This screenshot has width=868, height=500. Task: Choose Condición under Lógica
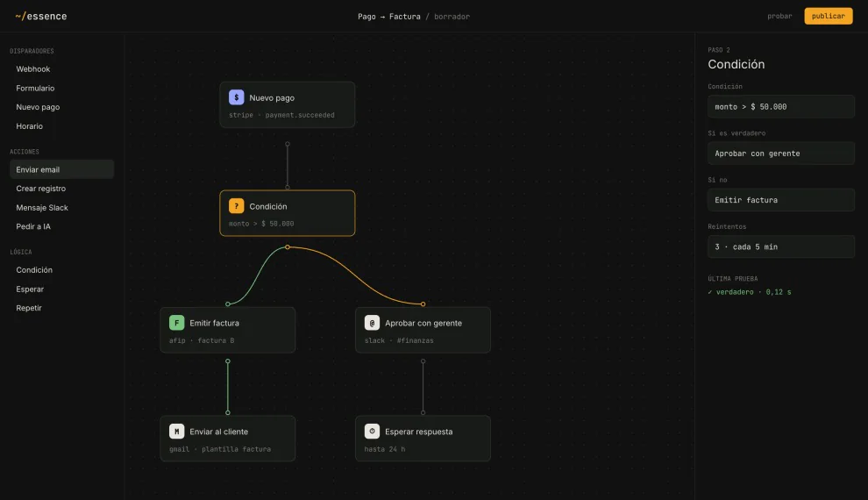61,270
